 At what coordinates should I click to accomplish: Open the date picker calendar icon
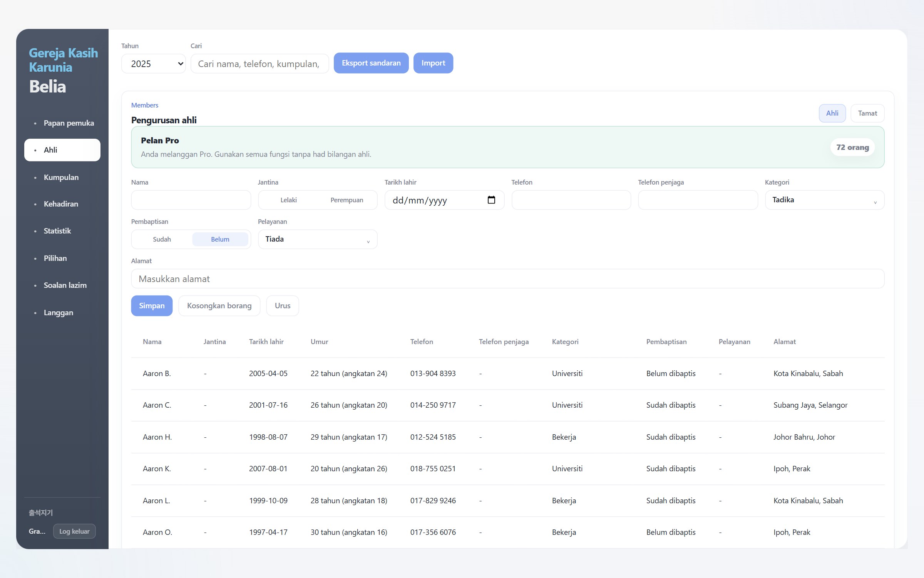click(x=491, y=200)
